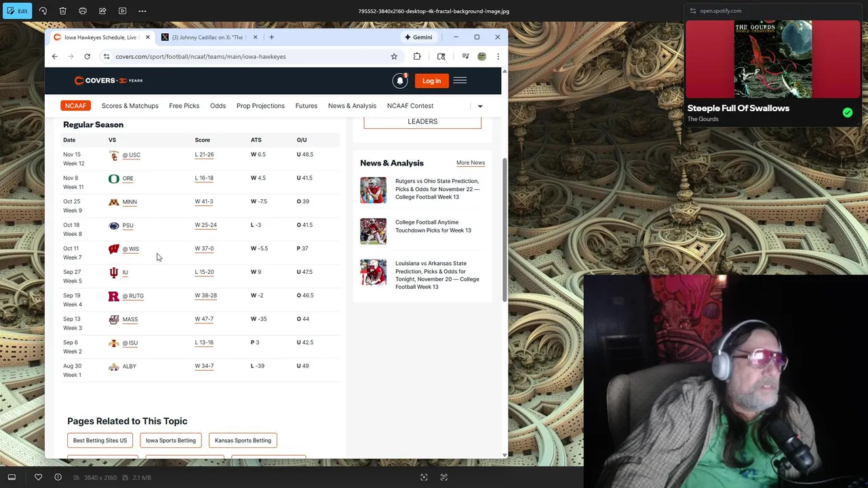
Task: Open the @ RUTG opponent link
Action: click(x=133, y=296)
